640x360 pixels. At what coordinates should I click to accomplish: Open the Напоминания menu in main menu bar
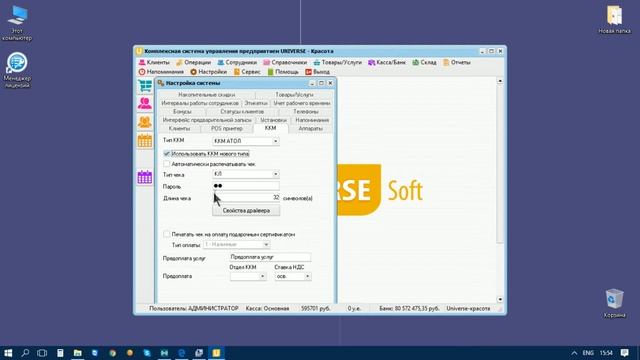[161, 72]
